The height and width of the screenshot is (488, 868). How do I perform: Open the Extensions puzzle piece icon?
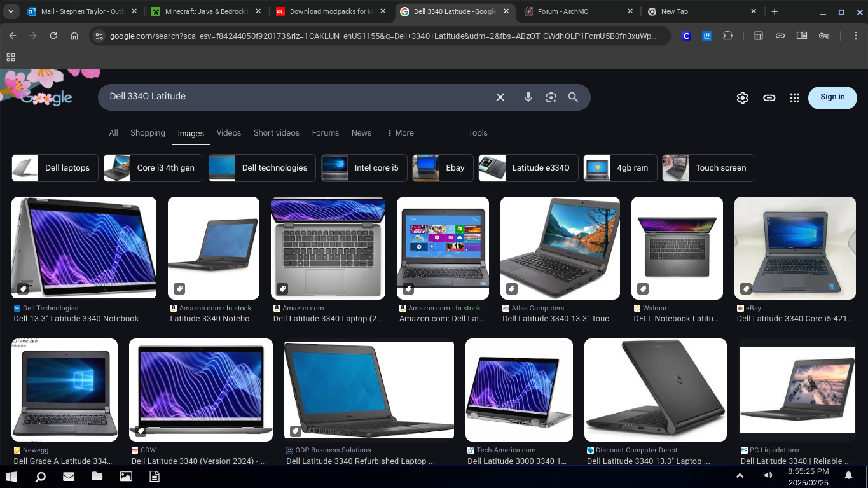pyautogui.click(x=727, y=36)
